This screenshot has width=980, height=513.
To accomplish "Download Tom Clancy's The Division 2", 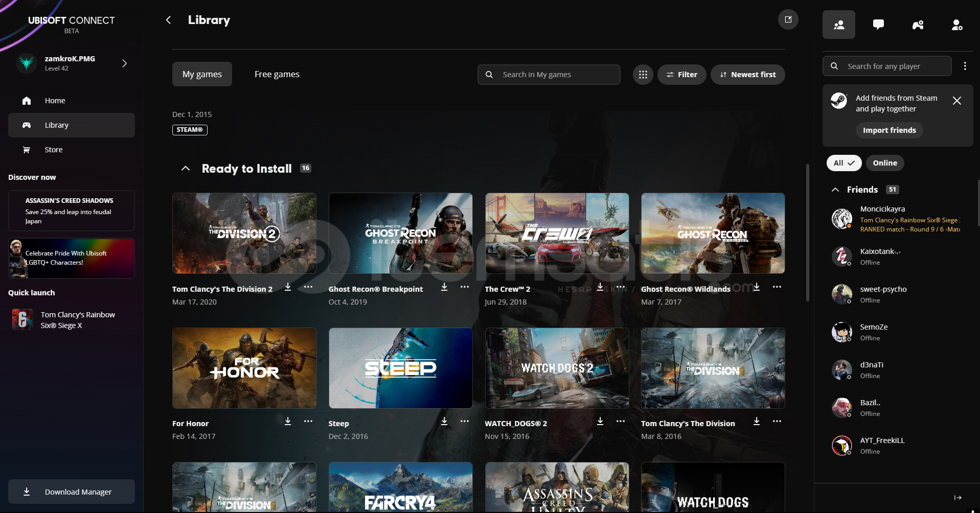I will point(288,287).
